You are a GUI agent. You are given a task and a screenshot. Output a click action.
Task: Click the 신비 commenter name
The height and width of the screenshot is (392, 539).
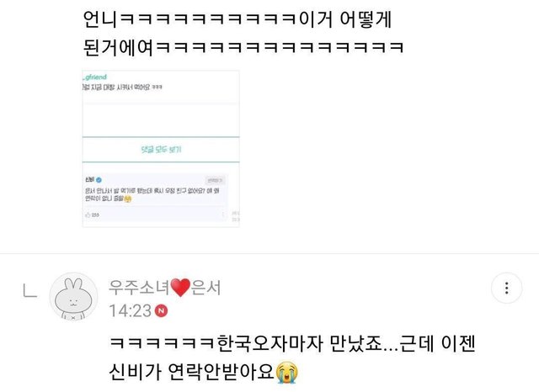(x=89, y=179)
